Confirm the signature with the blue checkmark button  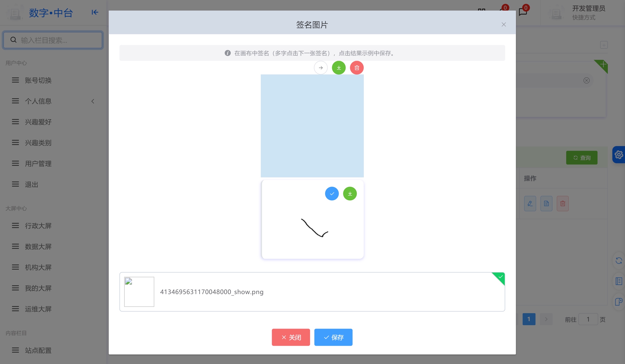332,193
